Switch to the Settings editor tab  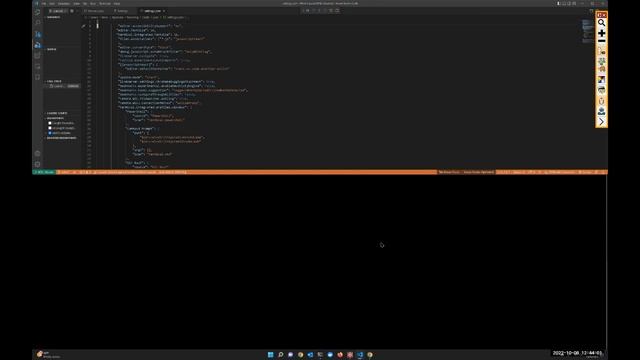coord(122,11)
